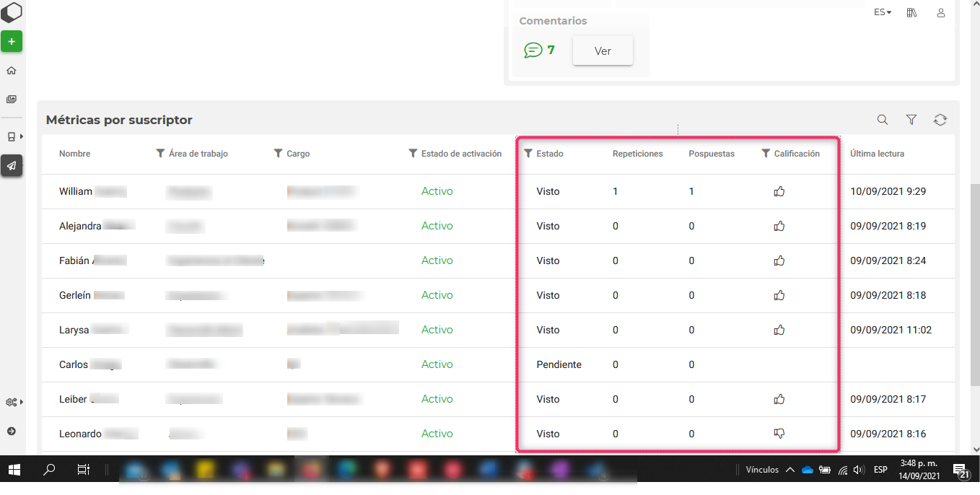Open the Windows Start menu
The image size is (980, 495).
pyautogui.click(x=14, y=470)
